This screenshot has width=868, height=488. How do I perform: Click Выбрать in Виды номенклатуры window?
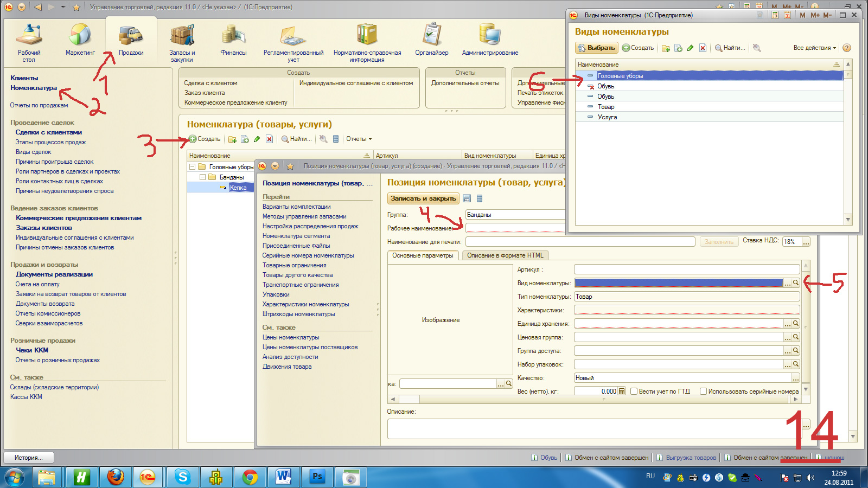[597, 48]
